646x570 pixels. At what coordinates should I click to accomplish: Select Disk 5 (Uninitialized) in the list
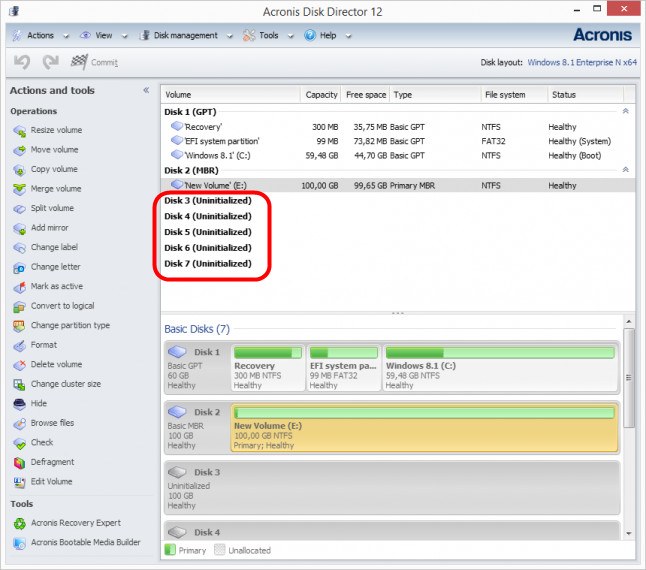(x=208, y=232)
